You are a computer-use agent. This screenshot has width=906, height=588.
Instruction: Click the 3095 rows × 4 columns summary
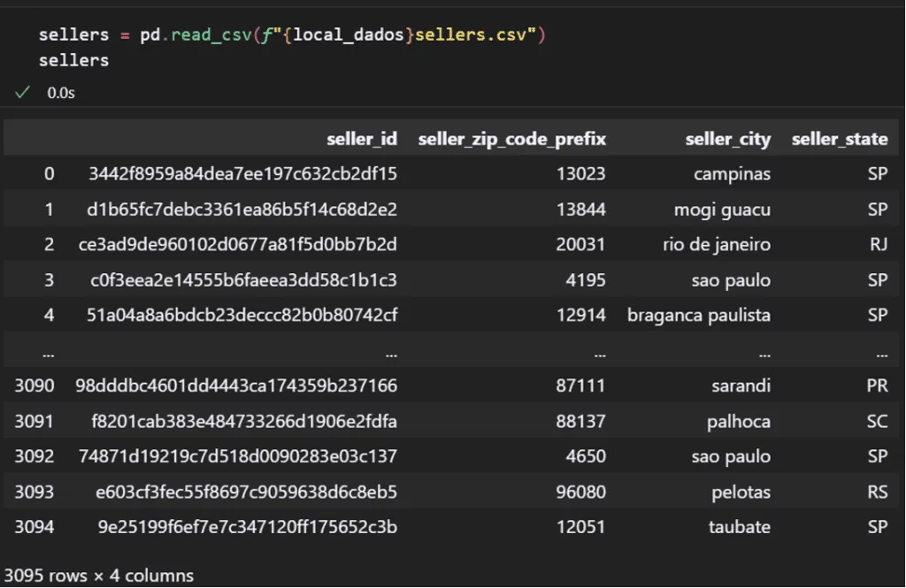coord(99,576)
